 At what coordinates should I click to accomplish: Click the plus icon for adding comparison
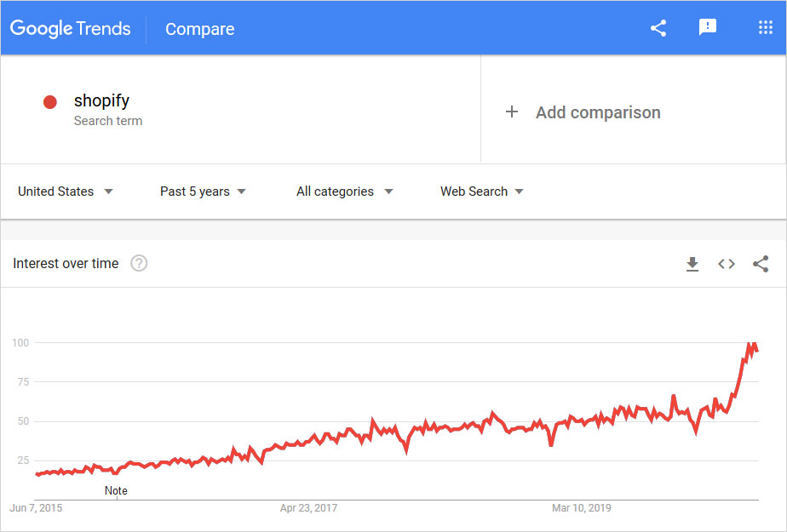[512, 112]
